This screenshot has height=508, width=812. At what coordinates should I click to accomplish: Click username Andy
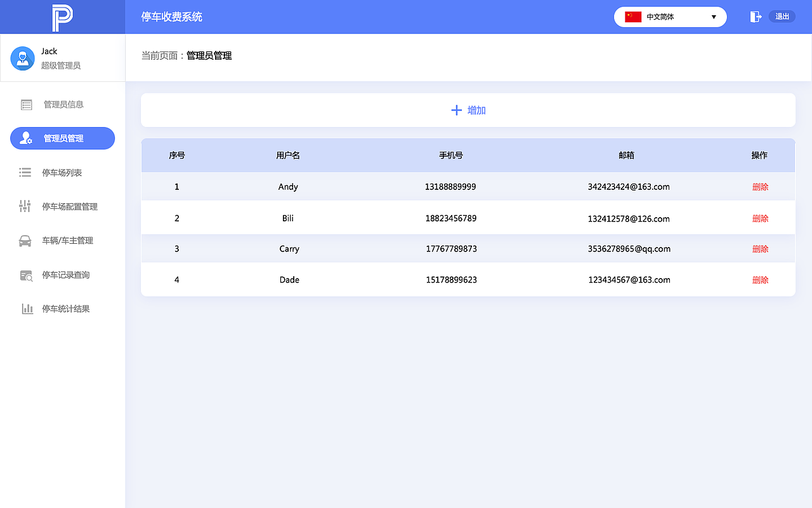click(x=288, y=187)
